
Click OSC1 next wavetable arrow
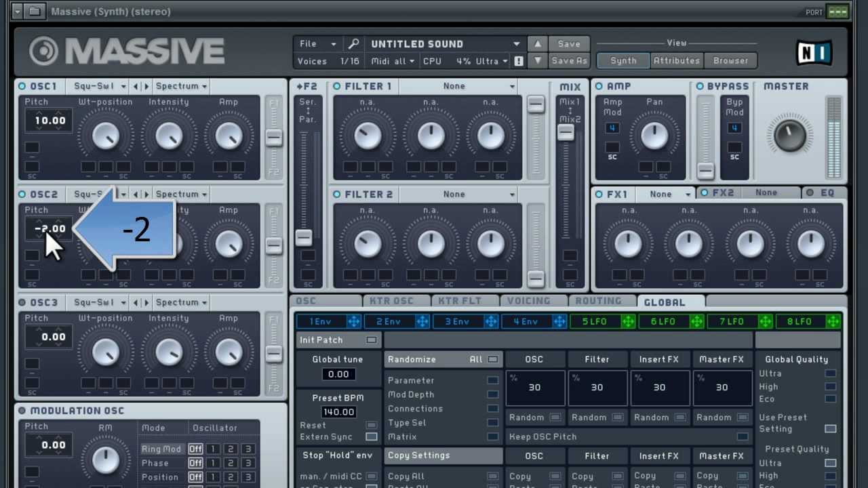point(146,86)
